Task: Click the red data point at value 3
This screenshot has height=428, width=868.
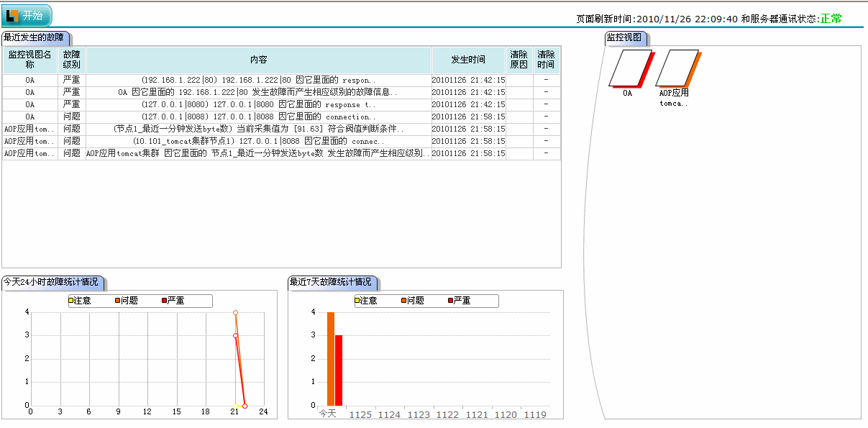Action: pos(235,336)
